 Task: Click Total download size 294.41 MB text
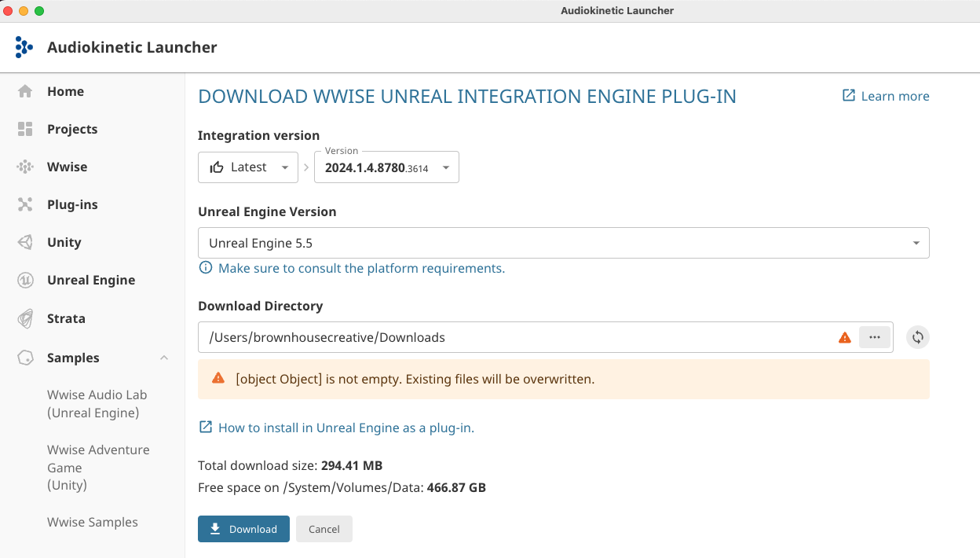tap(291, 465)
